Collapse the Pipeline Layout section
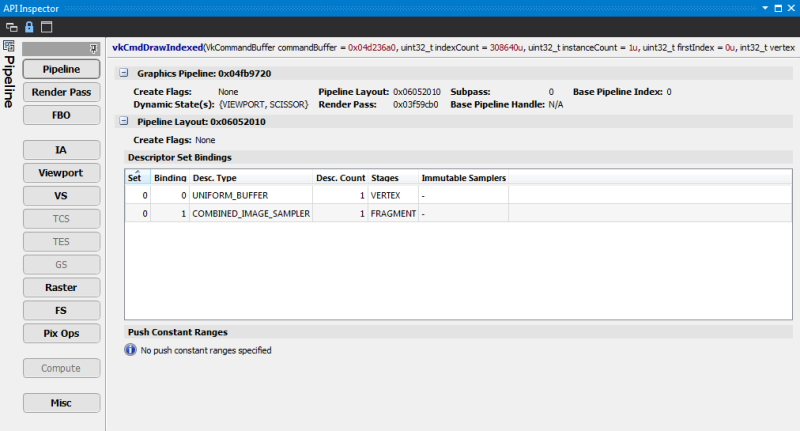This screenshot has width=800, height=431. pos(123,121)
